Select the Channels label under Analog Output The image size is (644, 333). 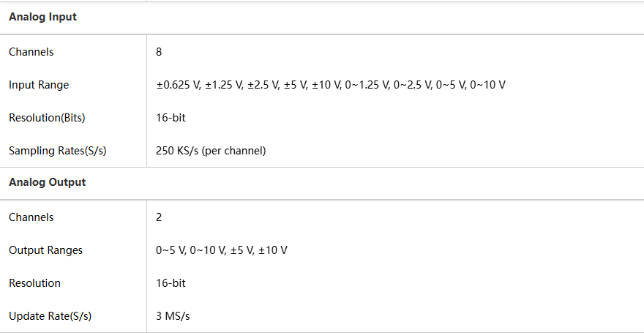click(x=31, y=217)
